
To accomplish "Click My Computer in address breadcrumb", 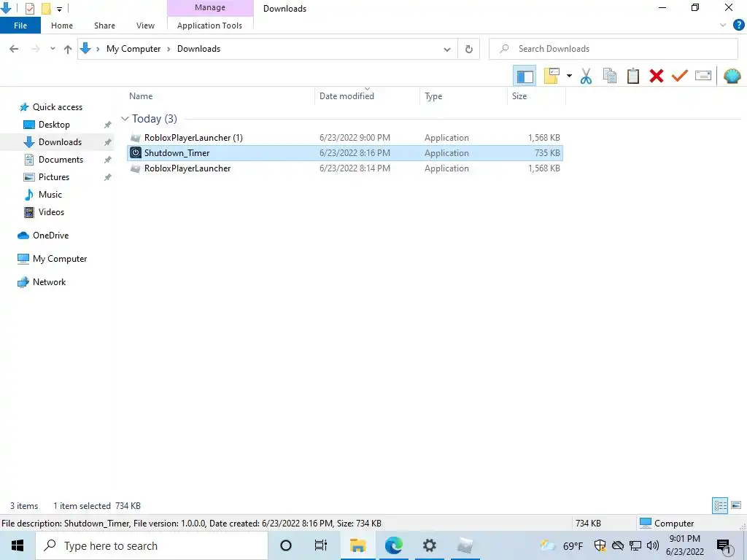I will [133, 49].
